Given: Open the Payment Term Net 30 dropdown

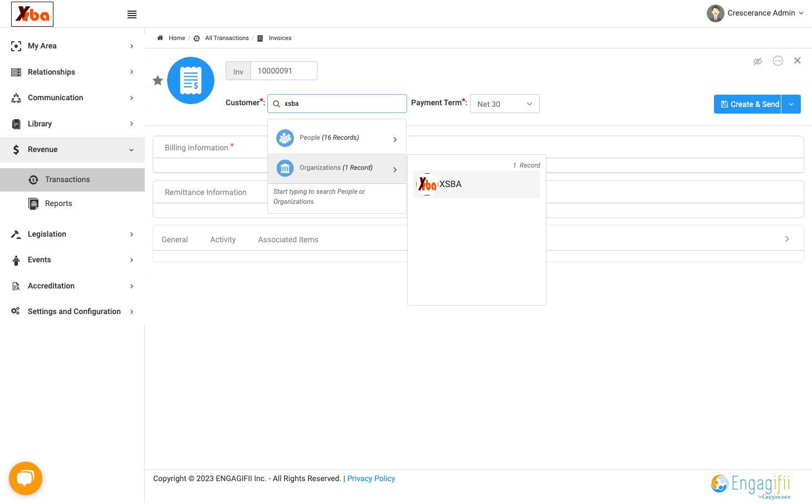Looking at the screenshot, I should pos(505,104).
